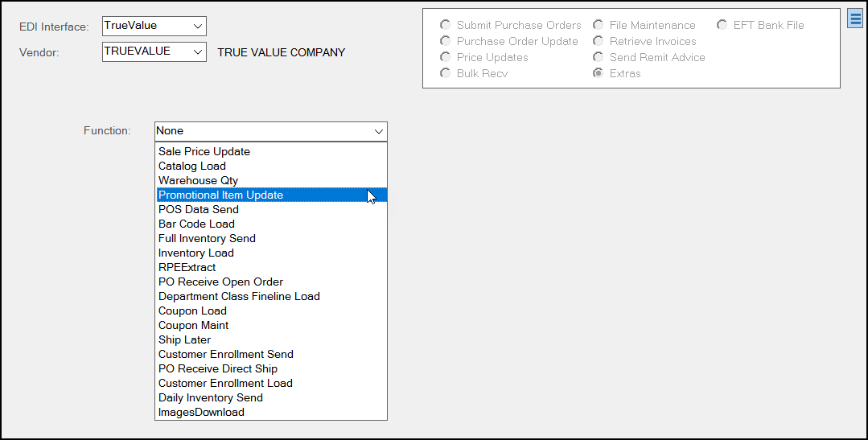Select the Price Updates radio button

(446, 57)
